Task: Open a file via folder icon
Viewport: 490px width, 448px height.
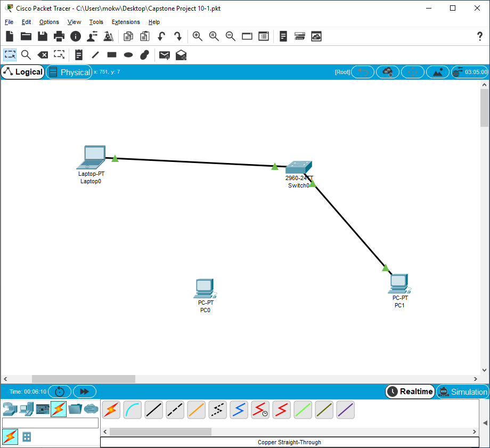Action: tap(26, 36)
